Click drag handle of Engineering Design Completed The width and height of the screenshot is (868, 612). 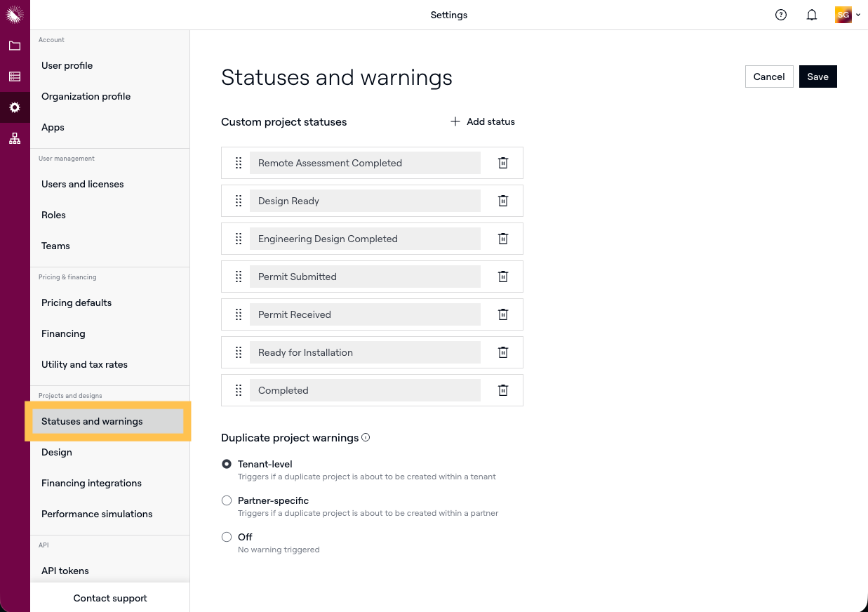pyautogui.click(x=239, y=239)
